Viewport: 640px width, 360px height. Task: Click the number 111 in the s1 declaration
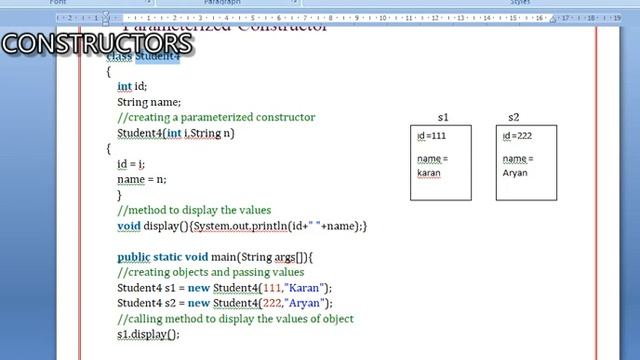(272, 288)
